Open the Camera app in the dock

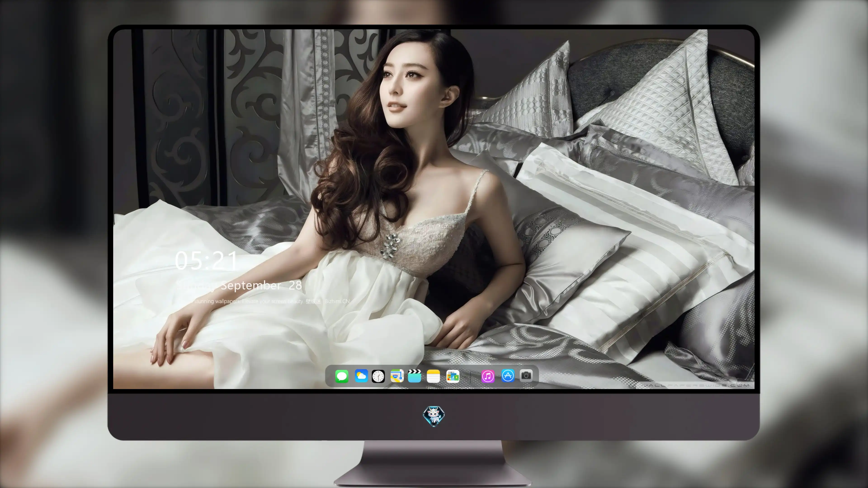(526, 375)
